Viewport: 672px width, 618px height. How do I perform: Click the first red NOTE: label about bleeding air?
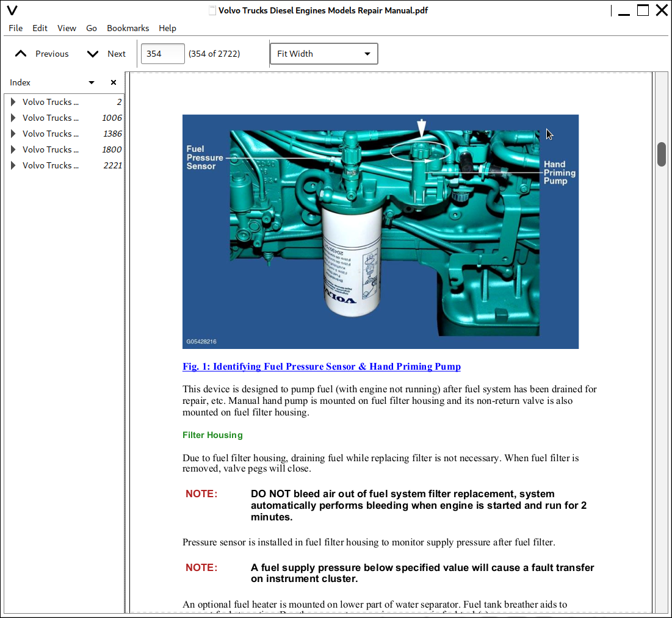(x=201, y=494)
